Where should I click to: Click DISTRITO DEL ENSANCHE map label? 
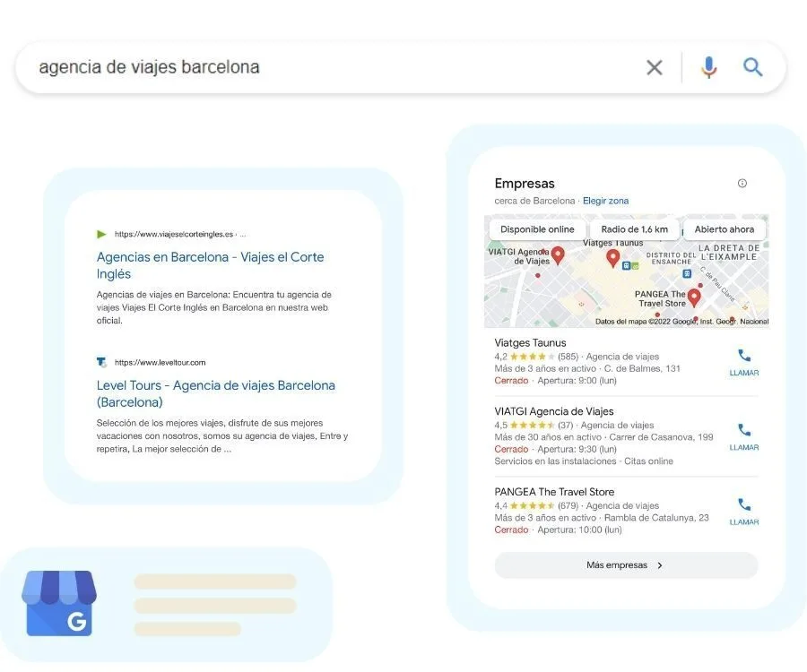pyautogui.click(x=671, y=258)
